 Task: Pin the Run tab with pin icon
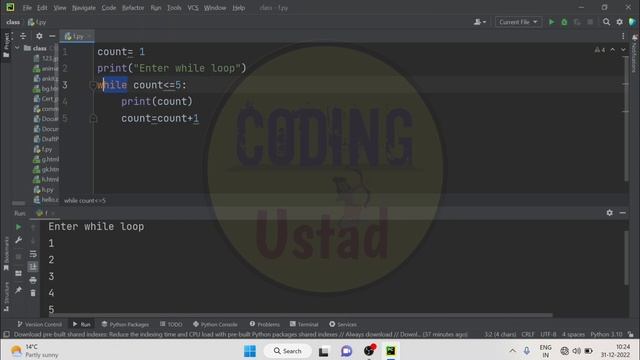point(18,290)
